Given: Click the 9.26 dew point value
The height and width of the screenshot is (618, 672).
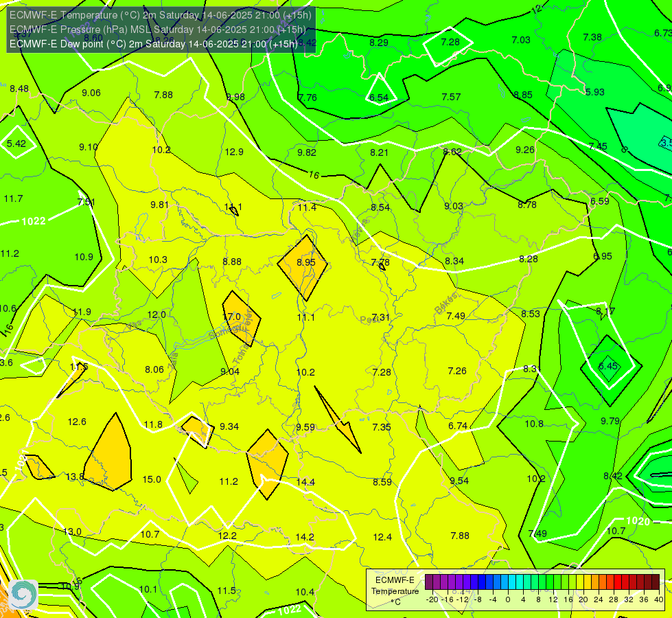Looking at the screenshot, I should pos(525,150).
